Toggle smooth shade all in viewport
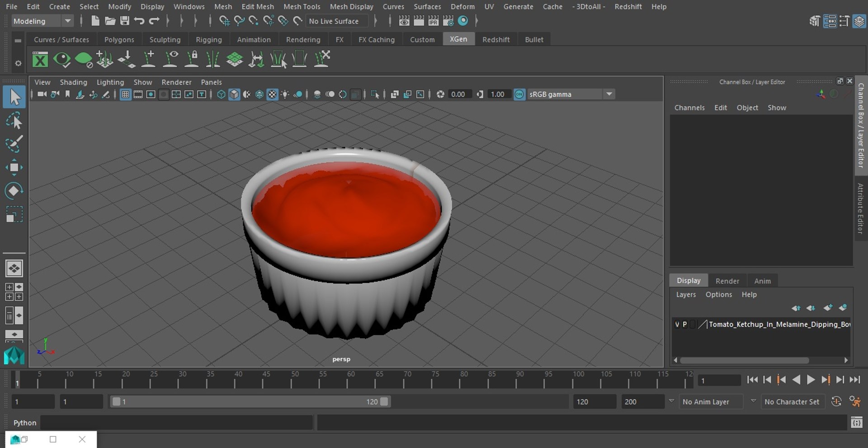 234,94
